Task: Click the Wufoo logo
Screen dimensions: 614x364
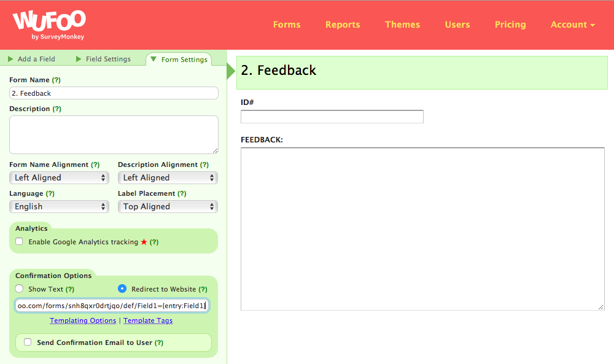Action: tap(49, 25)
